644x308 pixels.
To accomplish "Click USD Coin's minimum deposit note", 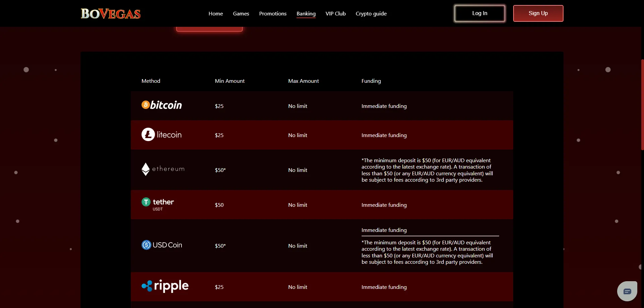I will pos(427,252).
